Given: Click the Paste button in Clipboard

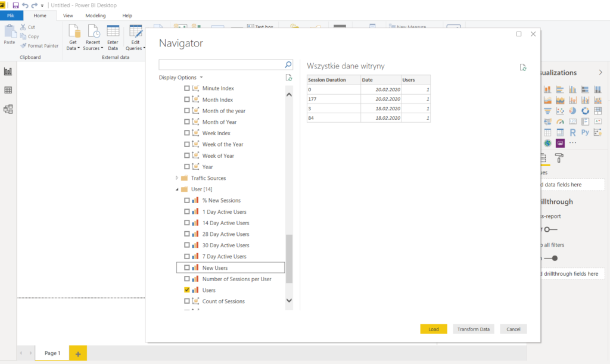Looking at the screenshot, I should pos(10,35).
